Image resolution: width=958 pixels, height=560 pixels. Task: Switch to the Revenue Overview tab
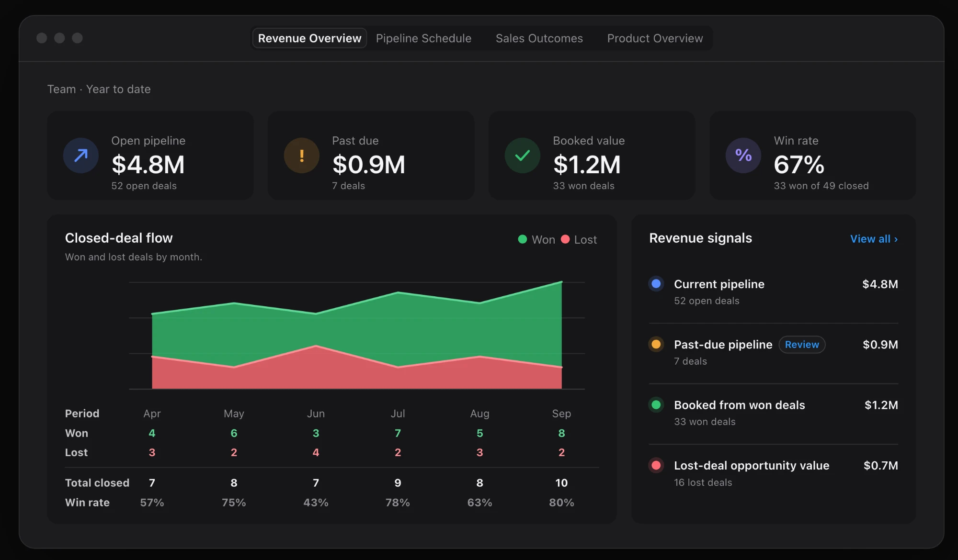tap(309, 38)
